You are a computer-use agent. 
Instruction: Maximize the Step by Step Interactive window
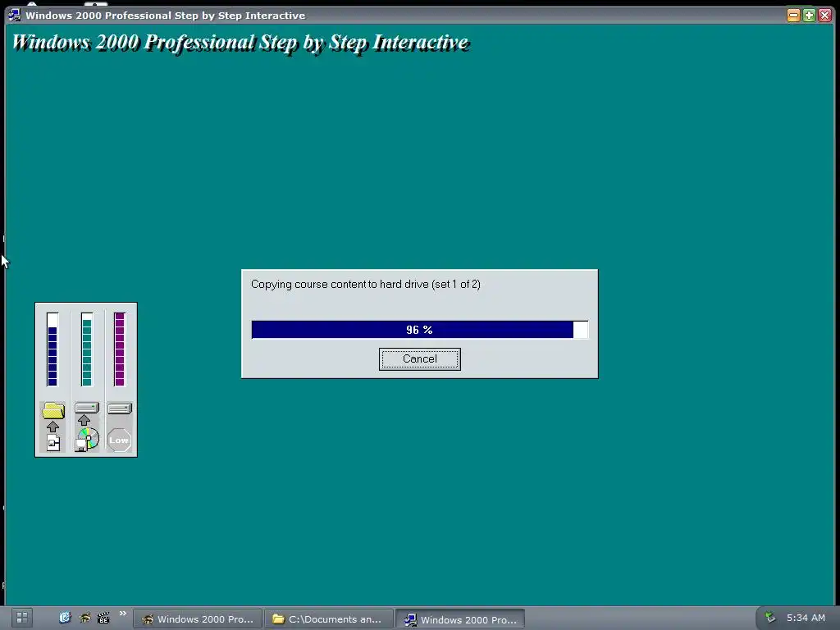[809, 15]
